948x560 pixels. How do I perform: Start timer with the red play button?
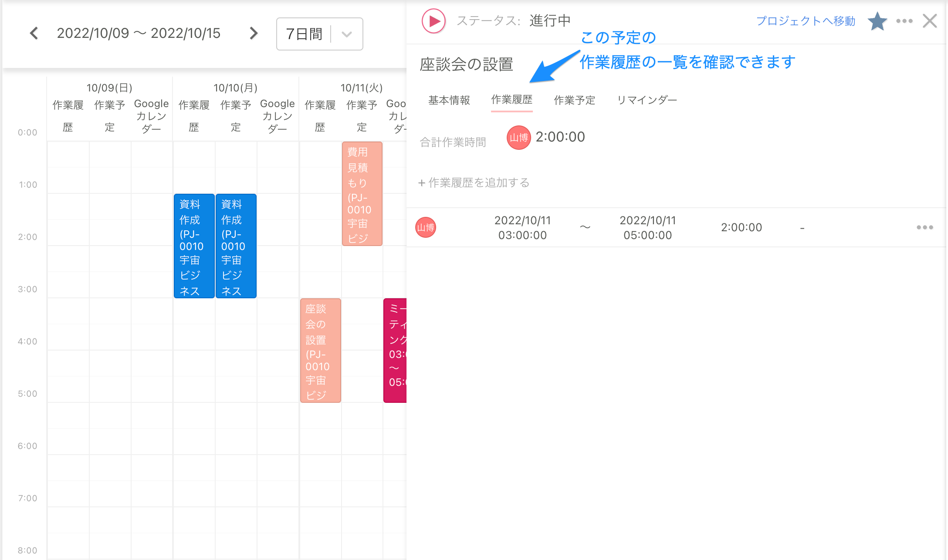tap(433, 20)
